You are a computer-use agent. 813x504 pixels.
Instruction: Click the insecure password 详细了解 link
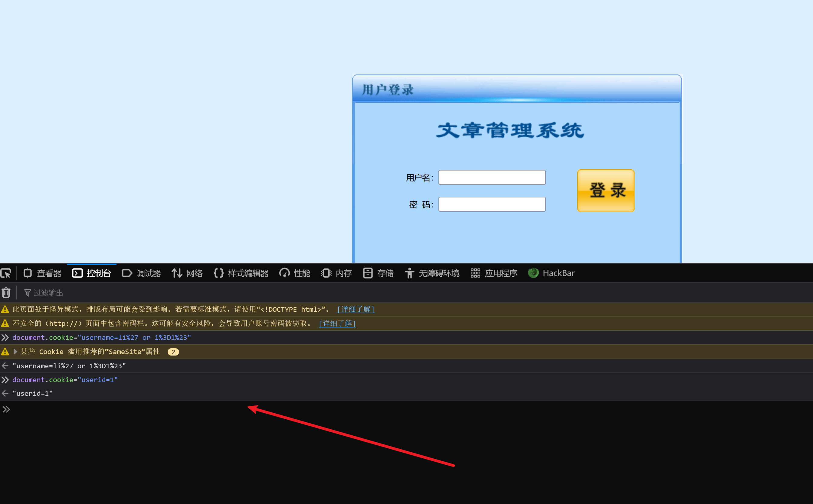click(x=337, y=324)
